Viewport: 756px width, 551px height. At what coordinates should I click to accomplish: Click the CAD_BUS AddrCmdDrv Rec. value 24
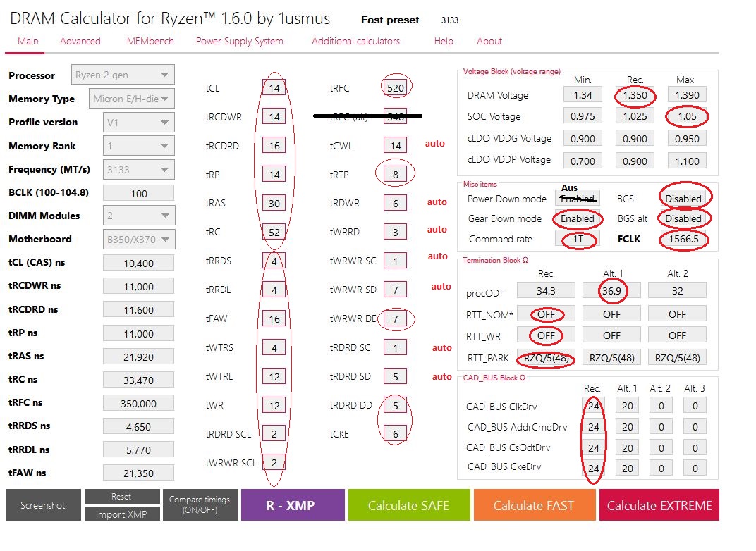click(594, 427)
